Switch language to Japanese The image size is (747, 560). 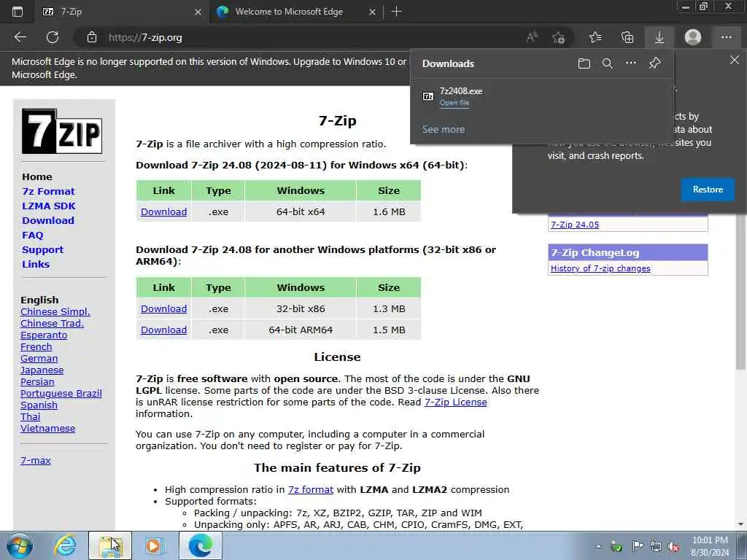pyautogui.click(x=42, y=370)
